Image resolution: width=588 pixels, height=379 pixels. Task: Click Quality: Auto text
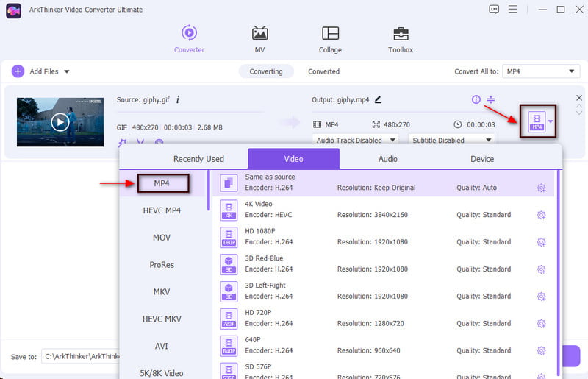(476, 188)
